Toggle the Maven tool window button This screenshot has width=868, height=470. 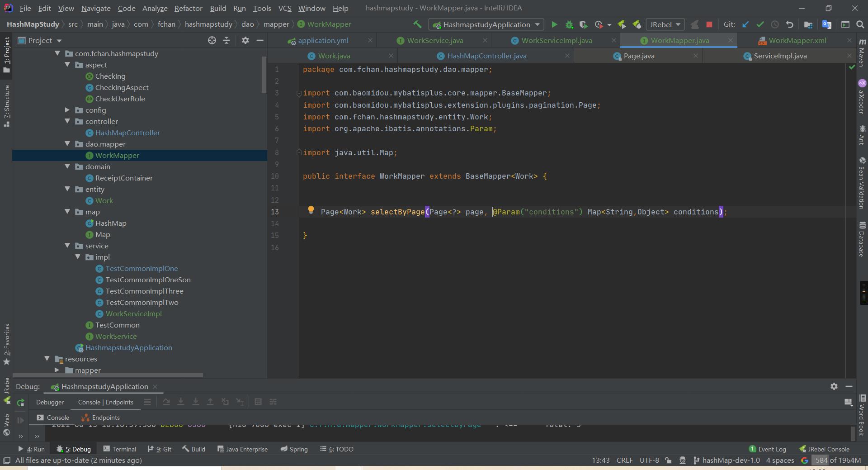[862, 53]
